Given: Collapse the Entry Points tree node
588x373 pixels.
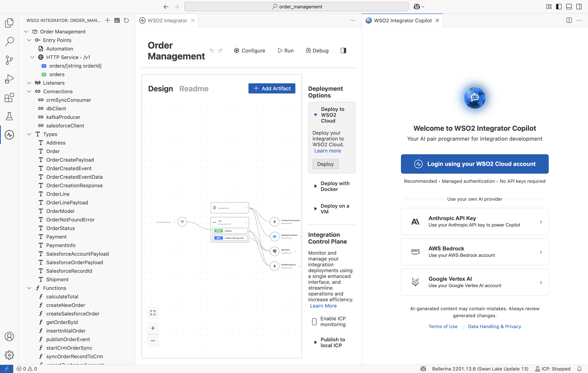Looking at the screenshot, I should click(29, 40).
